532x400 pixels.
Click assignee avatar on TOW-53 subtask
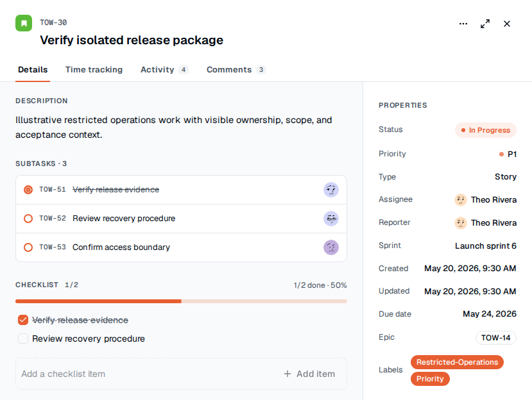click(x=330, y=247)
